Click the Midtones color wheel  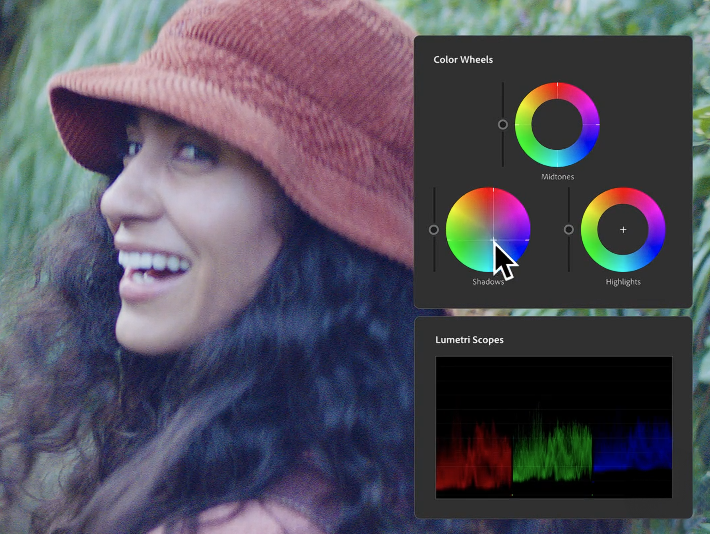click(x=557, y=125)
